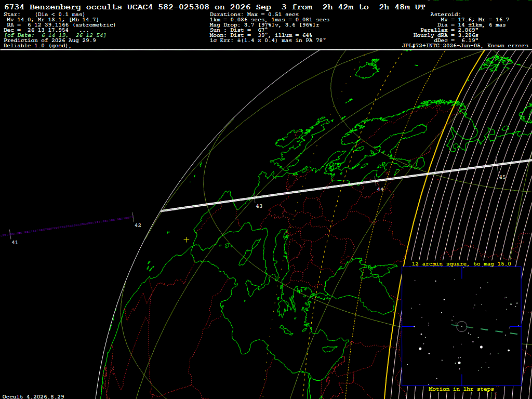The image size is (532, 399).
Task: Click the 42 minute marker label
Action: 138,225
